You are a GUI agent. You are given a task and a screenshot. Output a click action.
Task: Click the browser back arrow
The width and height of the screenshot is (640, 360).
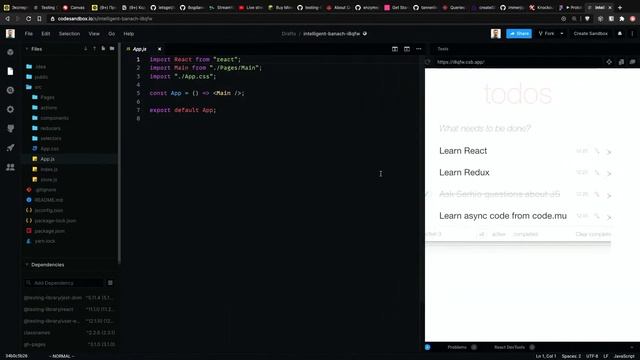7,19
